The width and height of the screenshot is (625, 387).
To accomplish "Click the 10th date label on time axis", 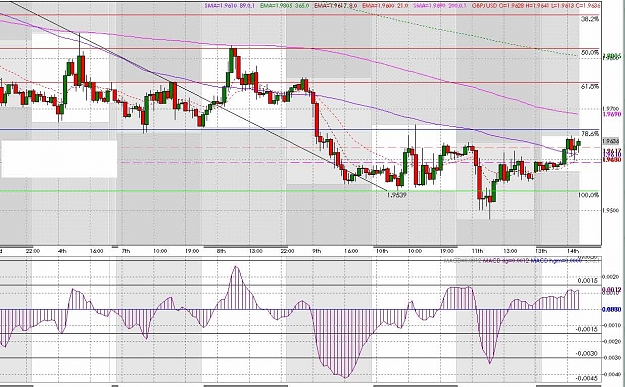I will point(382,251).
